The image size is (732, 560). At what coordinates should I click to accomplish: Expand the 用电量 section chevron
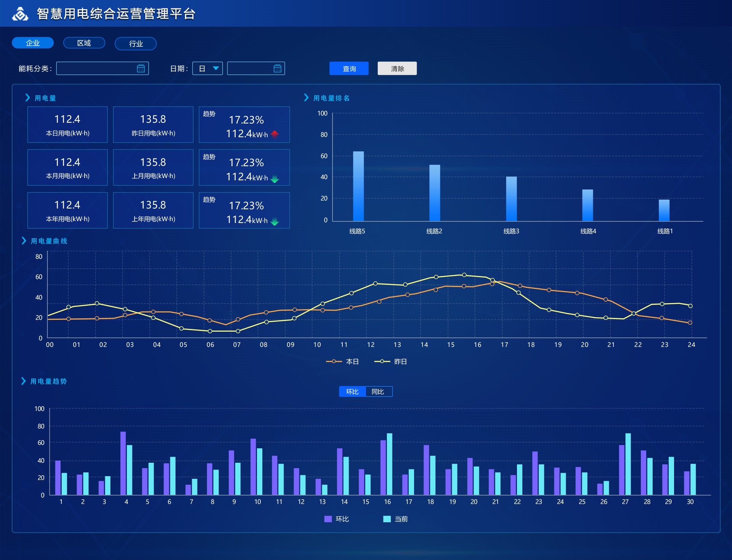[27, 98]
